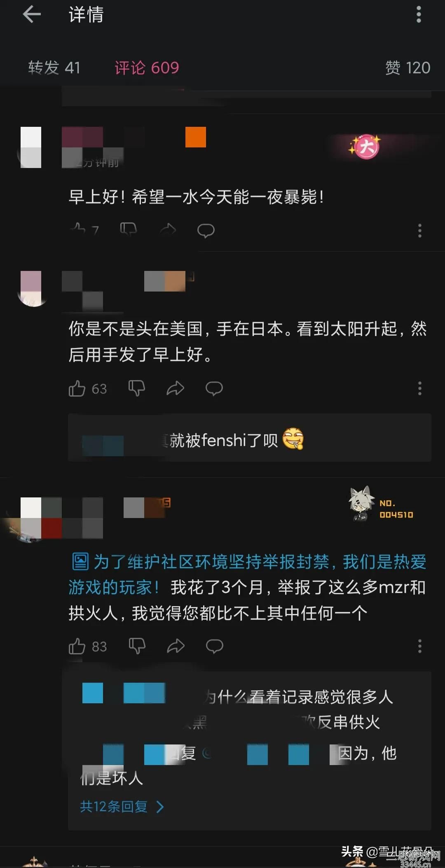Dislike the comment with 83 likes
This screenshot has height=868, width=445.
[137, 646]
